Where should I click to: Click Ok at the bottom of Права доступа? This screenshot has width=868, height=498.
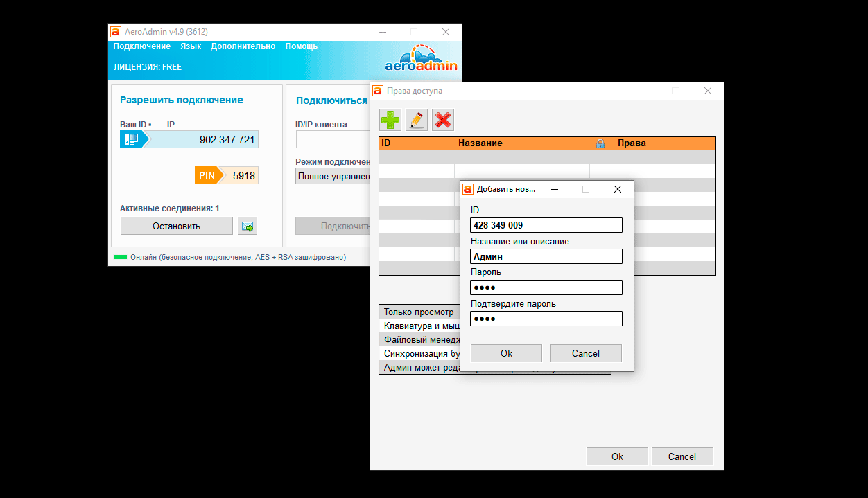617,456
